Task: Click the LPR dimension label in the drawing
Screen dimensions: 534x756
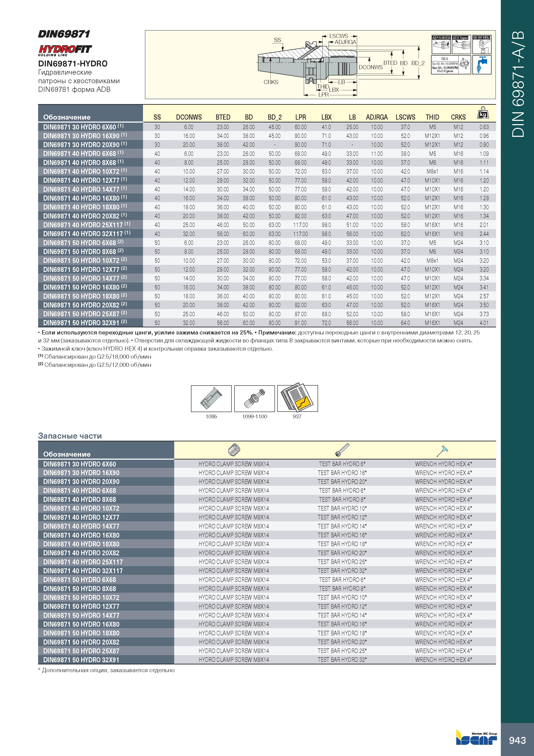Action: [323, 95]
